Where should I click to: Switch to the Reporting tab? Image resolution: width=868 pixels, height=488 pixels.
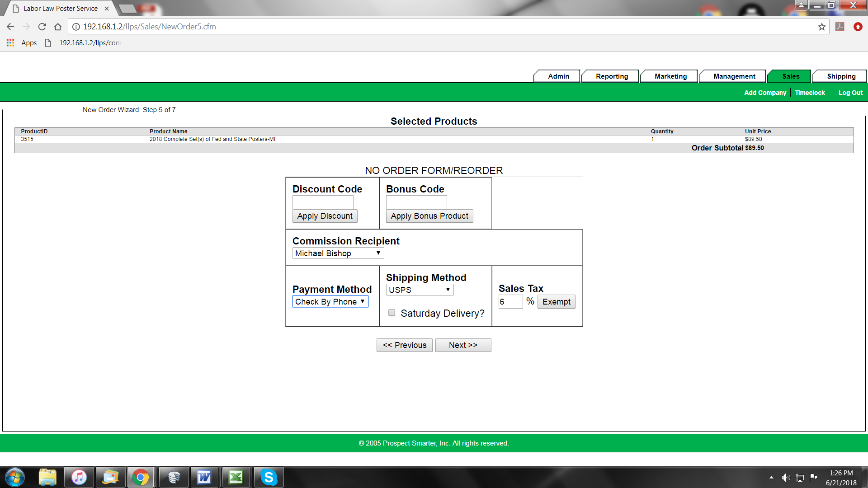[611, 76]
